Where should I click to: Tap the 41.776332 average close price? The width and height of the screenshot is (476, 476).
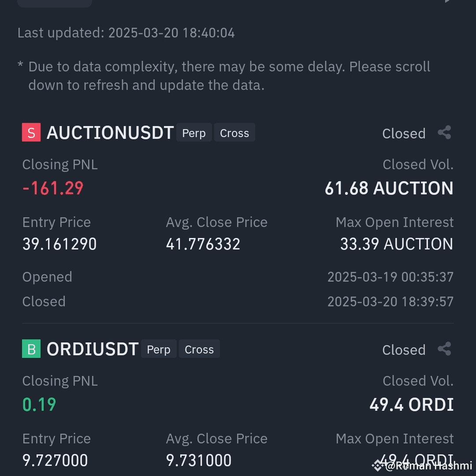[203, 244]
